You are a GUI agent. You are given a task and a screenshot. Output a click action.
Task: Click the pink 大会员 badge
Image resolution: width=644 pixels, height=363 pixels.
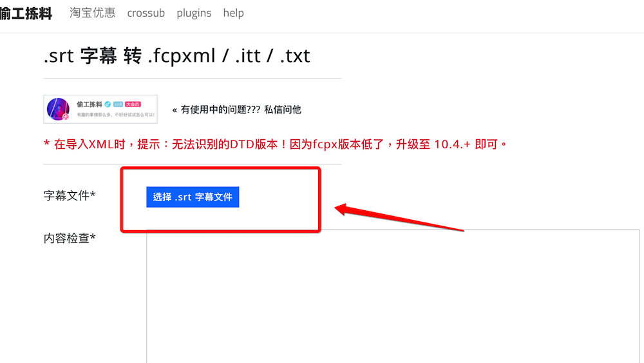pos(133,104)
